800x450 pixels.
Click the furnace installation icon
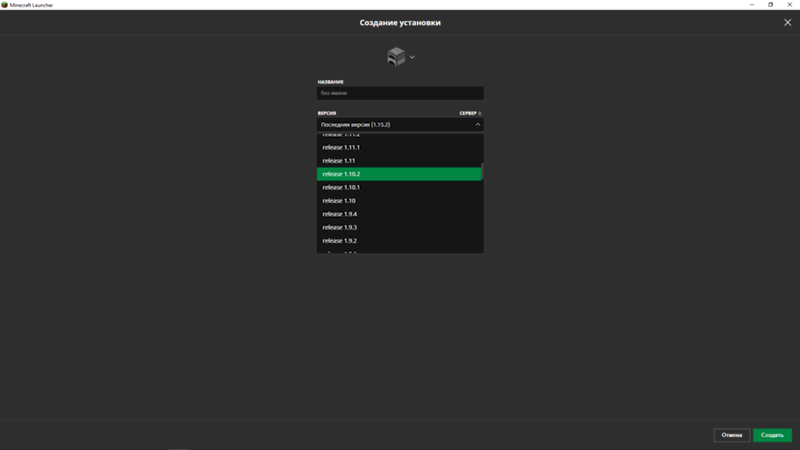396,57
